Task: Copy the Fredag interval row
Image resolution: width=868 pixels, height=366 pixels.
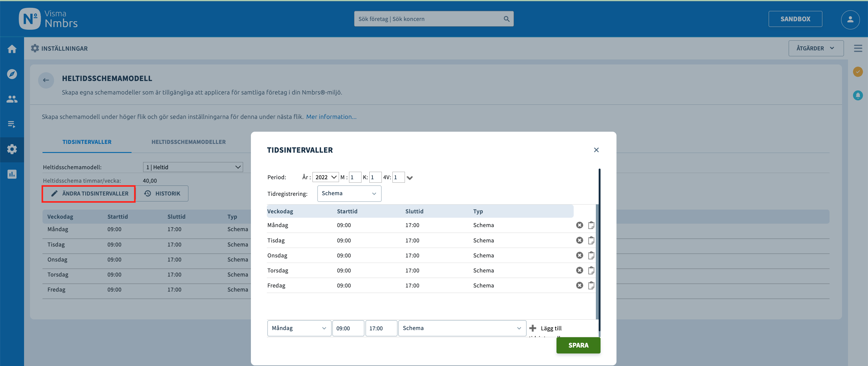Action: tap(591, 285)
